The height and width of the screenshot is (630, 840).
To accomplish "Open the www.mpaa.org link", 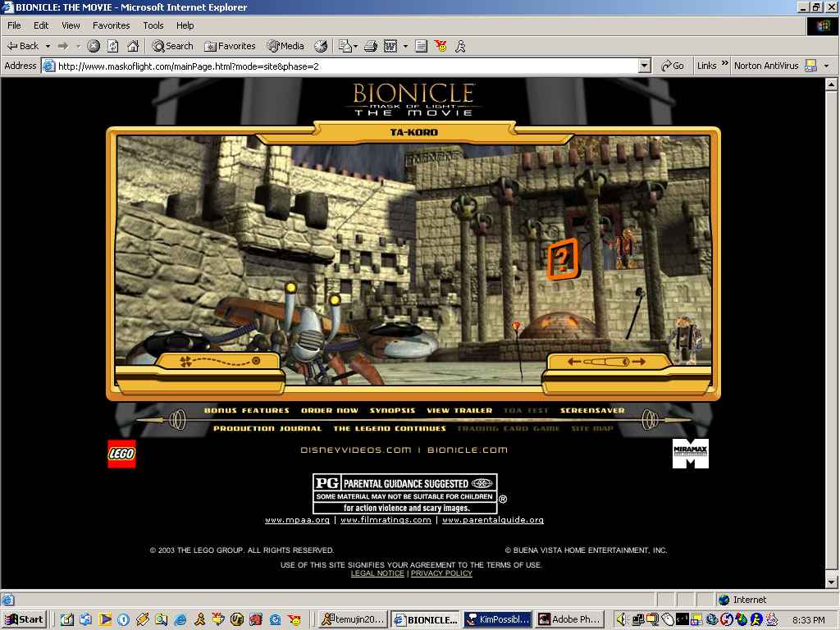I will (297, 519).
